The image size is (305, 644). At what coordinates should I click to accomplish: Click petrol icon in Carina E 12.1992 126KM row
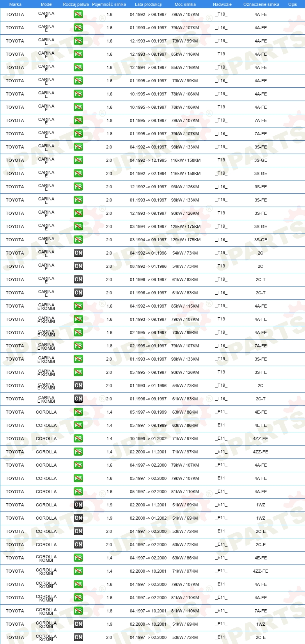(x=78, y=187)
